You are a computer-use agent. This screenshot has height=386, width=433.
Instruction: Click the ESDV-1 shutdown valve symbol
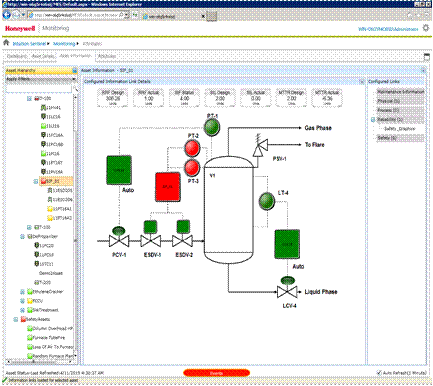point(151,241)
